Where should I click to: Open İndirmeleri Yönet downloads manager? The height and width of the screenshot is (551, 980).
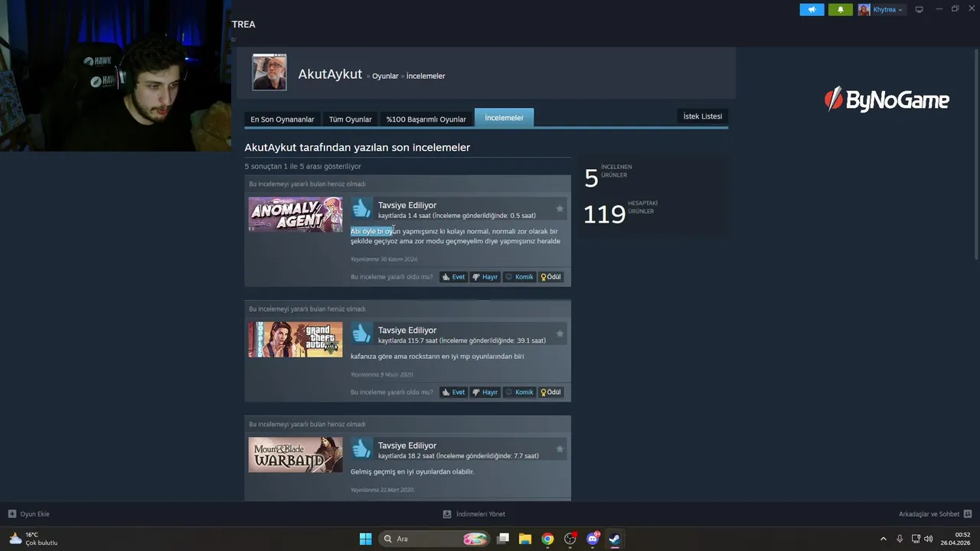tap(474, 514)
